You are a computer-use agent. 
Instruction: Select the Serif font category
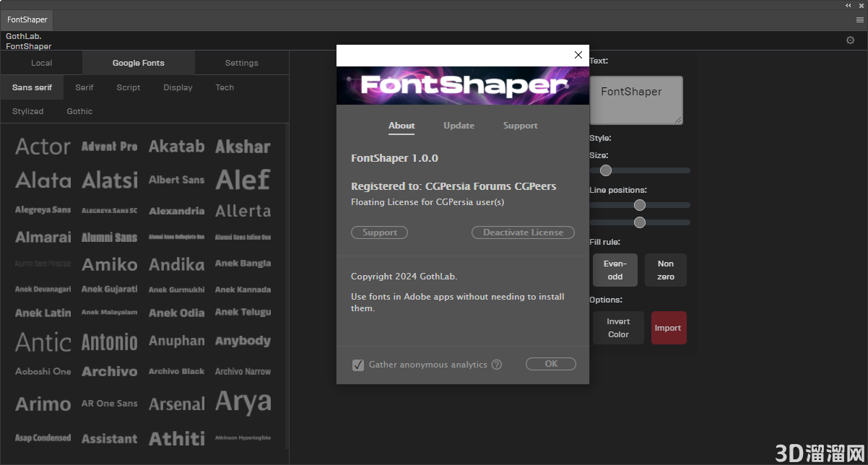(x=84, y=87)
